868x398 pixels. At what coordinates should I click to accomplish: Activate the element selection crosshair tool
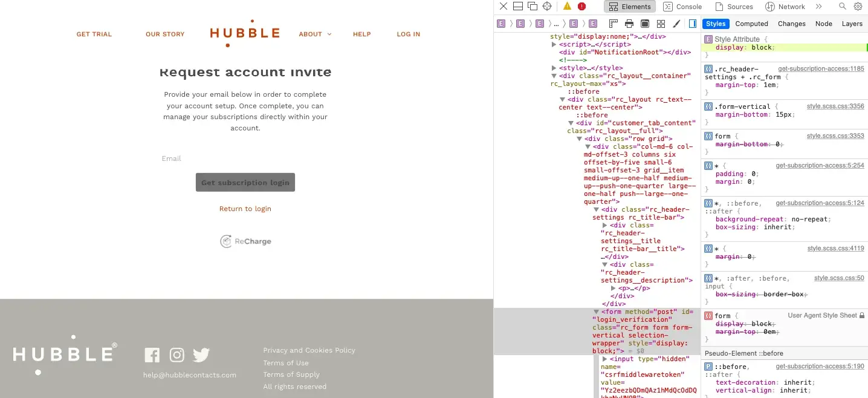(547, 7)
